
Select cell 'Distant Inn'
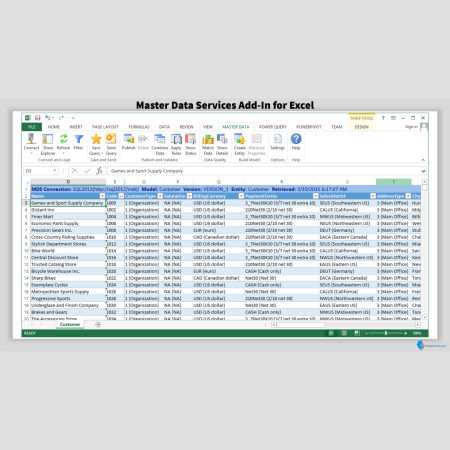click(68, 210)
